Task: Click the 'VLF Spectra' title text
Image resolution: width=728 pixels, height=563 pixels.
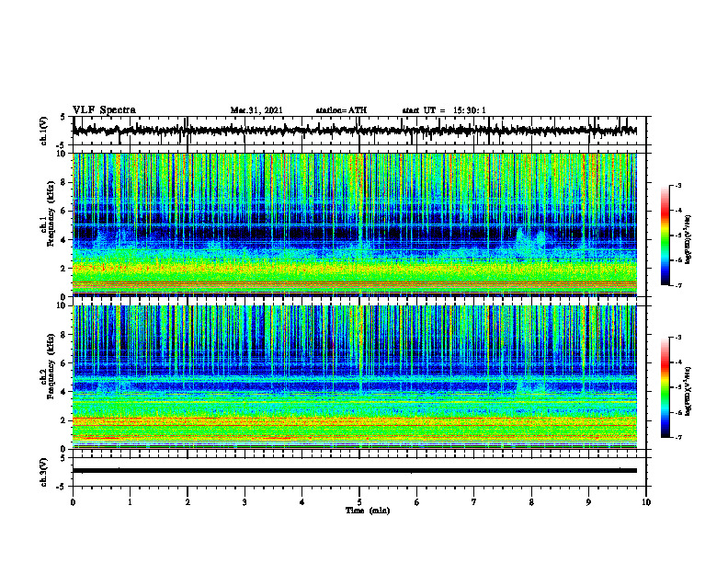Action: 104,110
